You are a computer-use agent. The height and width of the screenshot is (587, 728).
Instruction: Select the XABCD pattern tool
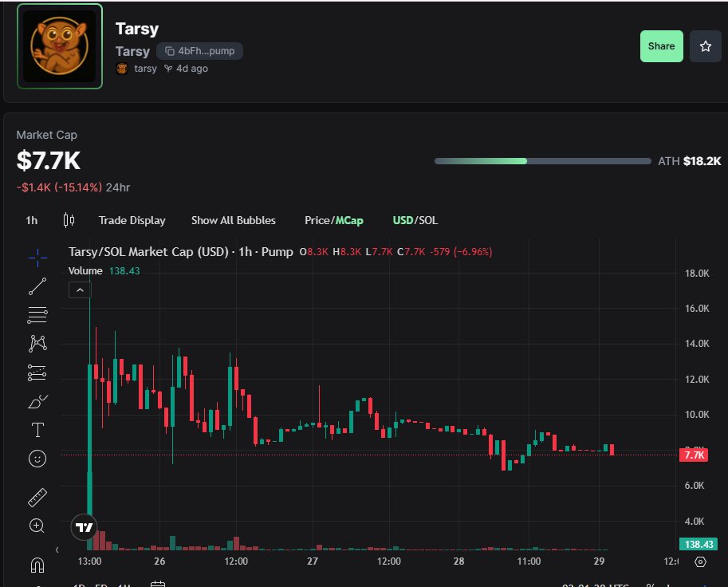37,344
